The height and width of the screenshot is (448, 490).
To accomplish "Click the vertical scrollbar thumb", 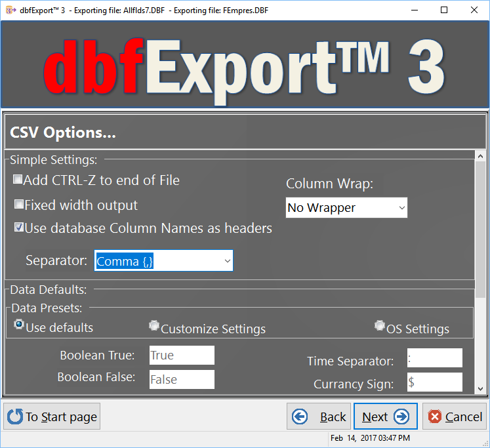I will point(481,230).
